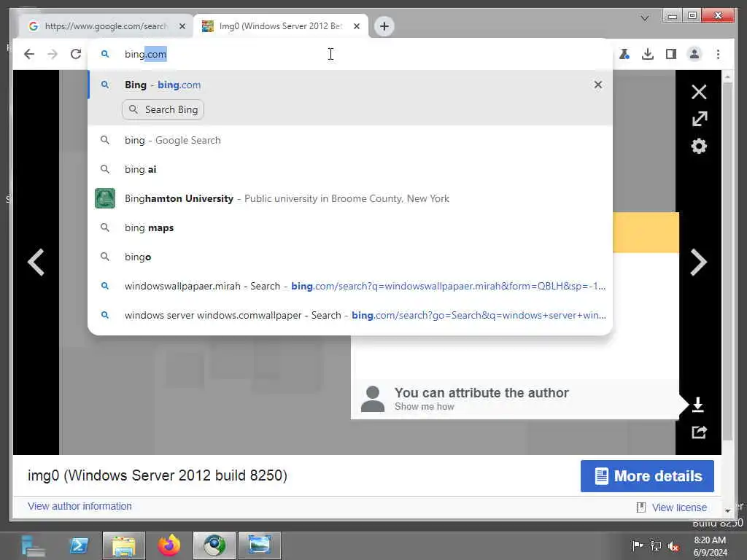
Task: Open Server Manager from the taskbar
Action: pyautogui.click(x=34, y=545)
